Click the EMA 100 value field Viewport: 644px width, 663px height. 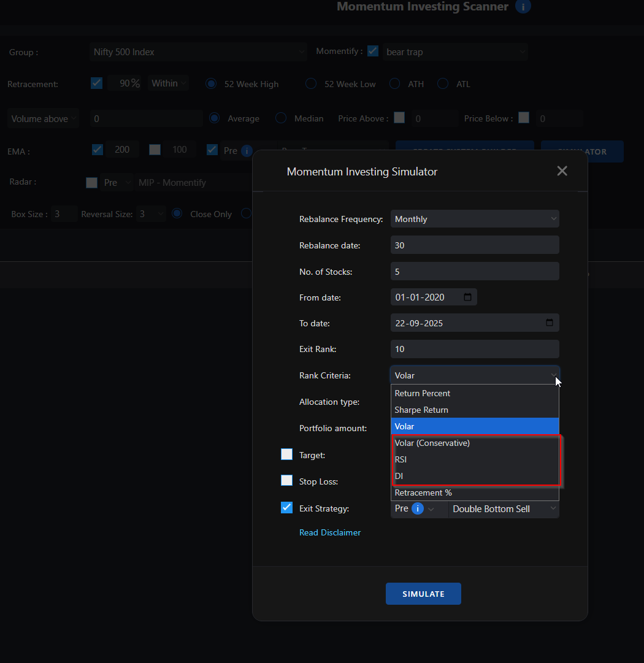(x=180, y=150)
